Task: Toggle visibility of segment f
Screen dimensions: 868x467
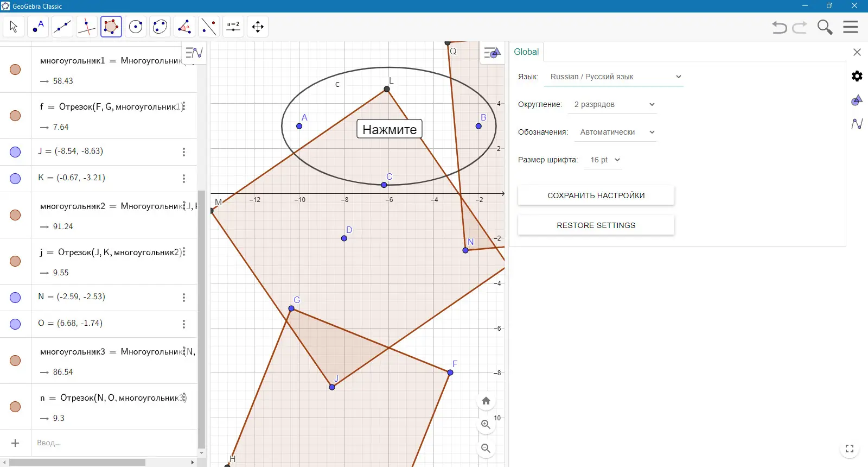Action: [15, 116]
